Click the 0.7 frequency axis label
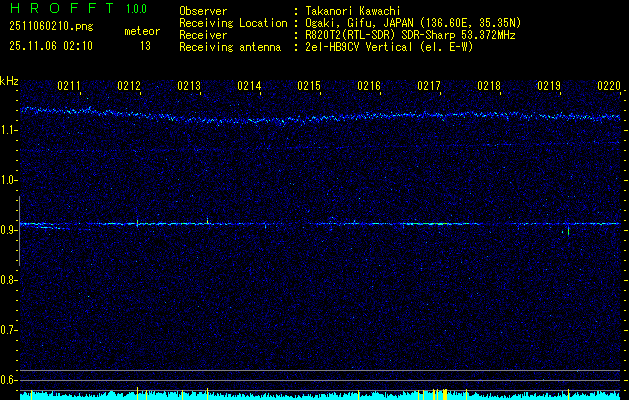 point(9,329)
